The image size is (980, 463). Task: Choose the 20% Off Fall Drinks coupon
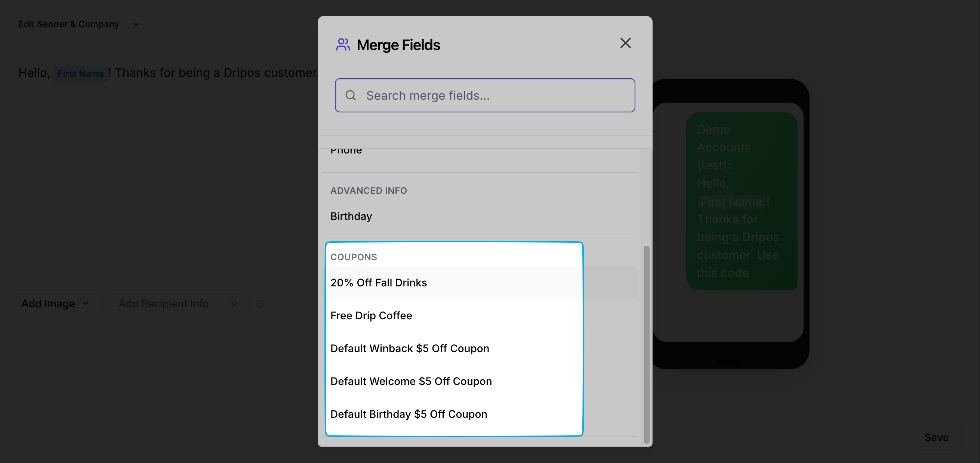(378, 283)
